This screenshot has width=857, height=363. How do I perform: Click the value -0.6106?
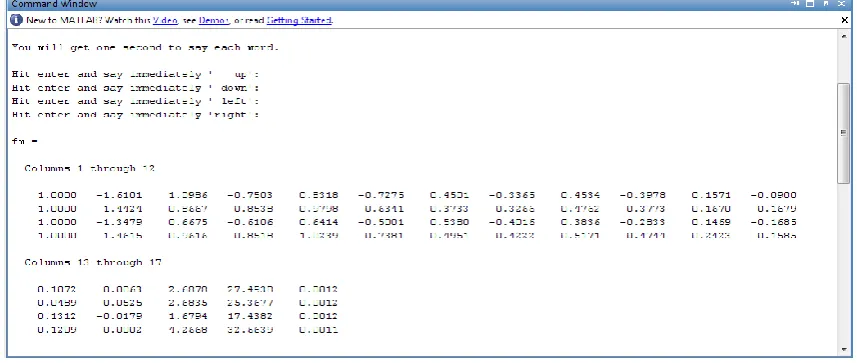click(x=250, y=222)
